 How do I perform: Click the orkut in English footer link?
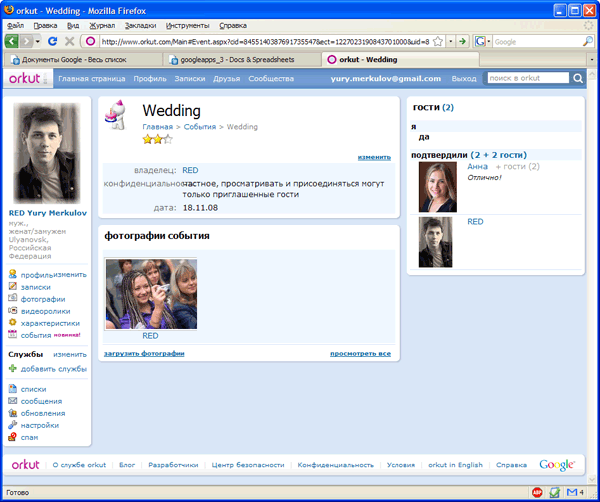(455, 465)
